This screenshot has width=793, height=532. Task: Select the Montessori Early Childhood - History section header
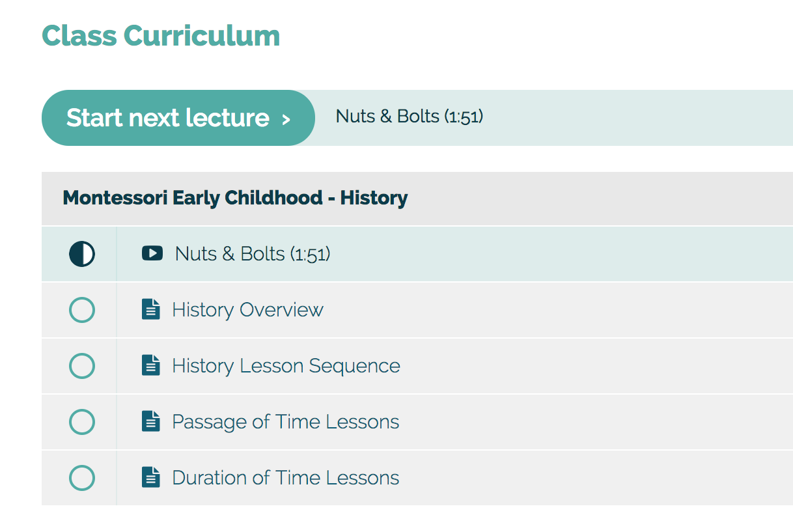(x=417, y=199)
